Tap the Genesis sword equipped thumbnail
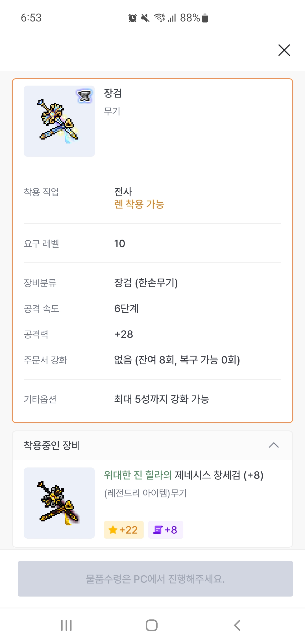 point(59,503)
